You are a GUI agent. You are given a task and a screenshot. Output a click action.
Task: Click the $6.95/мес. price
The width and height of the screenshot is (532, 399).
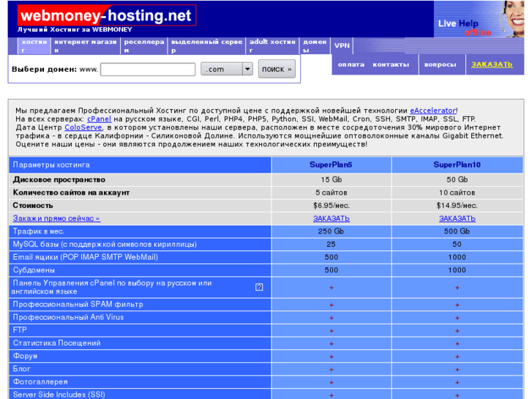click(331, 206)
